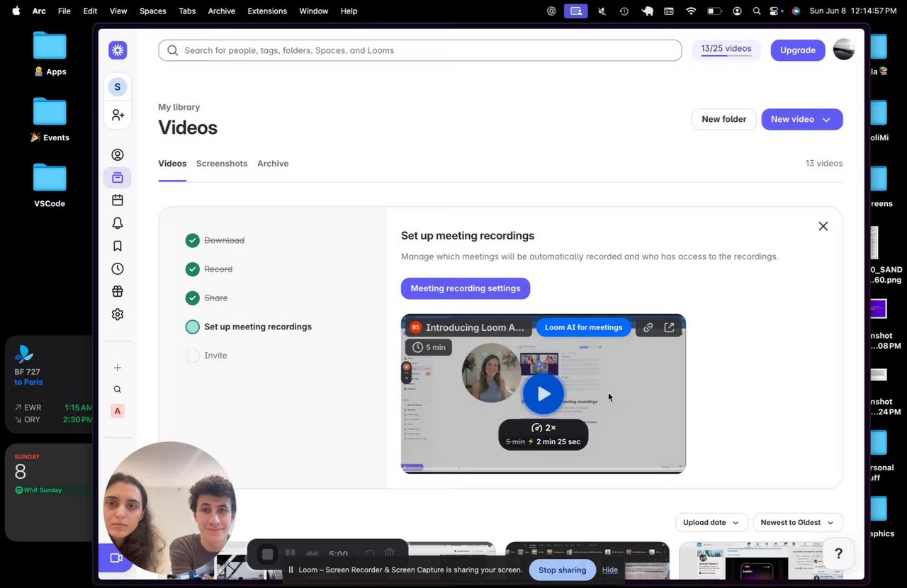Click the Introducing Loom AI video title

tap(475, 327)
